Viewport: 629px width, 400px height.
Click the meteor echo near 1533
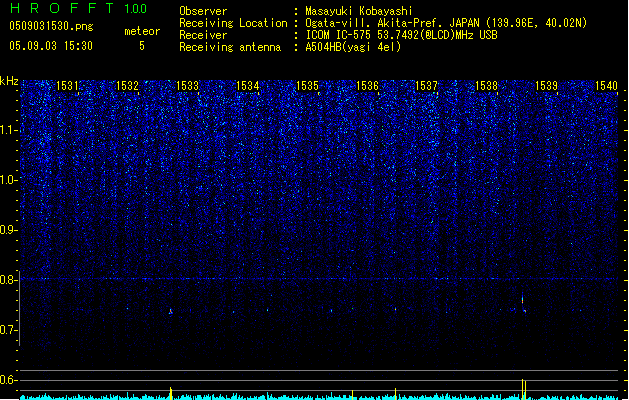(170, 311)
